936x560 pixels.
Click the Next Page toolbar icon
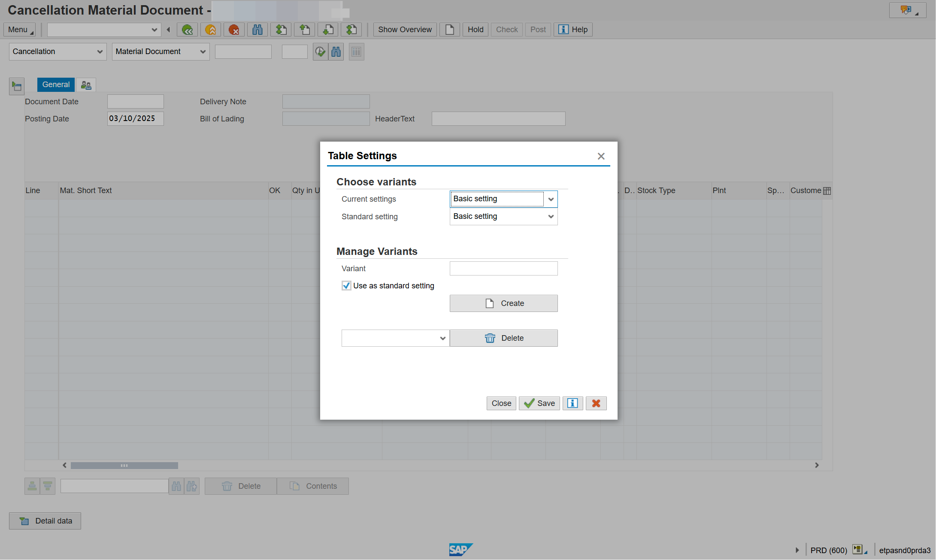click(328, 30)
